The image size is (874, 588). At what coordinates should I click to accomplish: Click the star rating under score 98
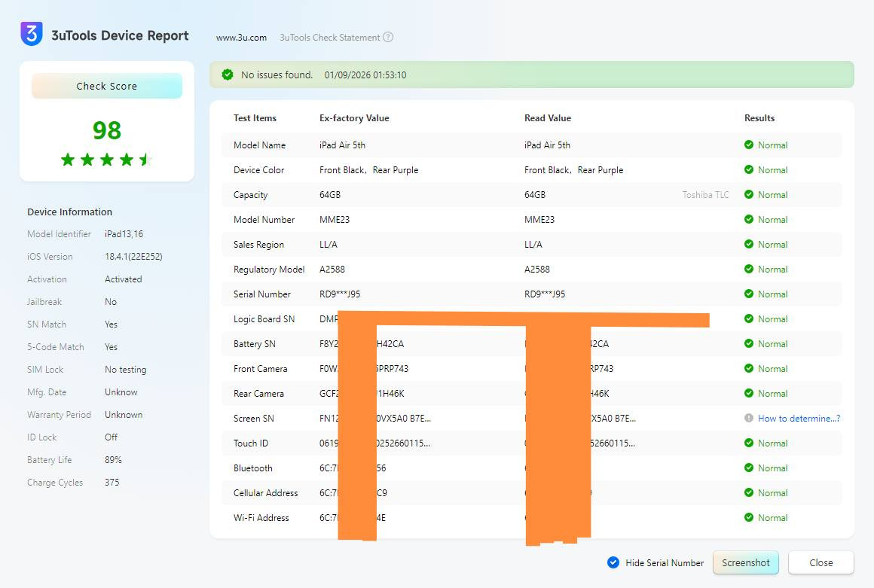106,160
